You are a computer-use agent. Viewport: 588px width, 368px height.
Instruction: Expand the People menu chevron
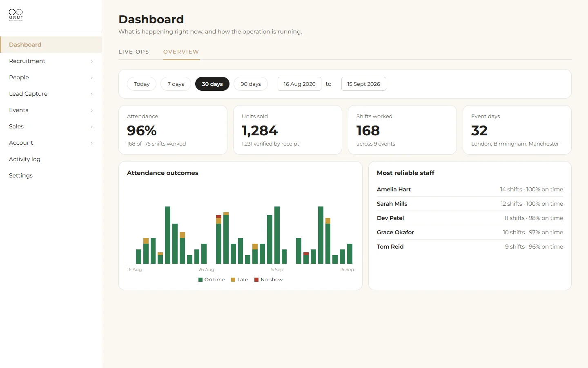tap(92, 78)
